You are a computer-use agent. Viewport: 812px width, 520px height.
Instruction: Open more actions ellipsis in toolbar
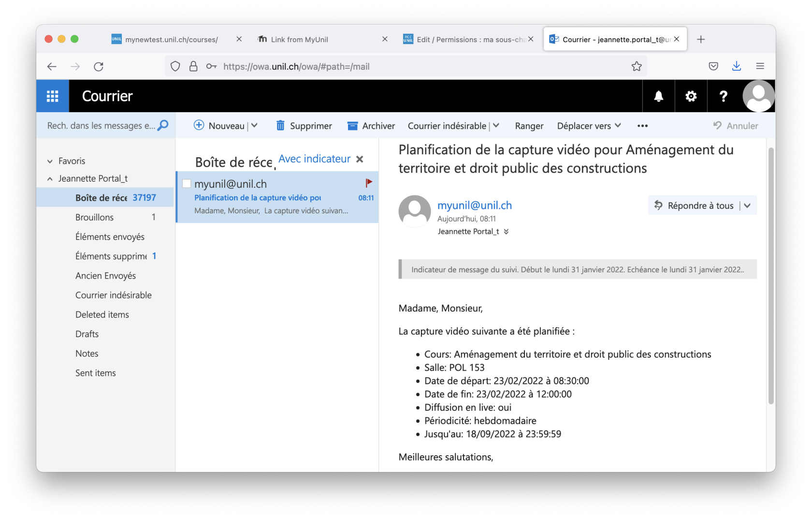tap(642, 126)
